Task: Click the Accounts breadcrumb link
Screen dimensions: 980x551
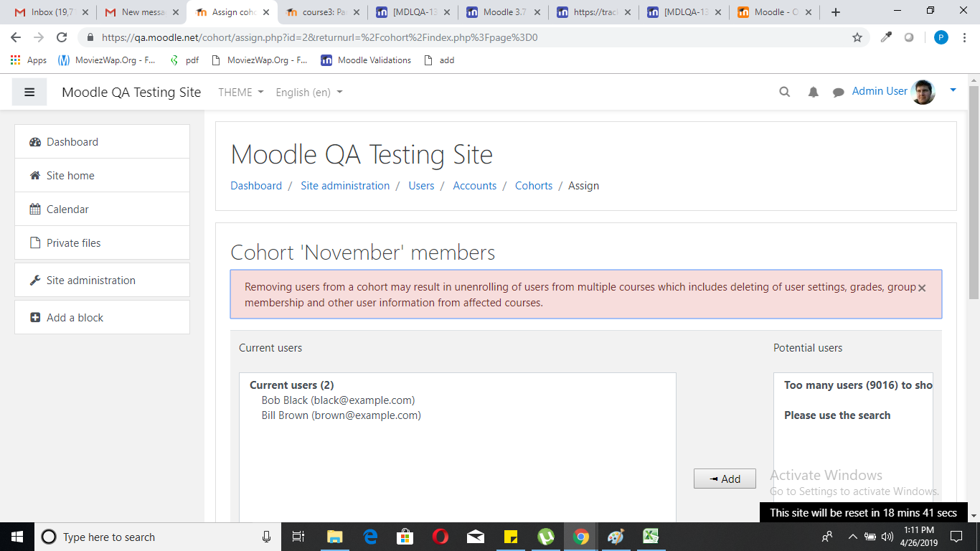Action: (x=474, y=185)
